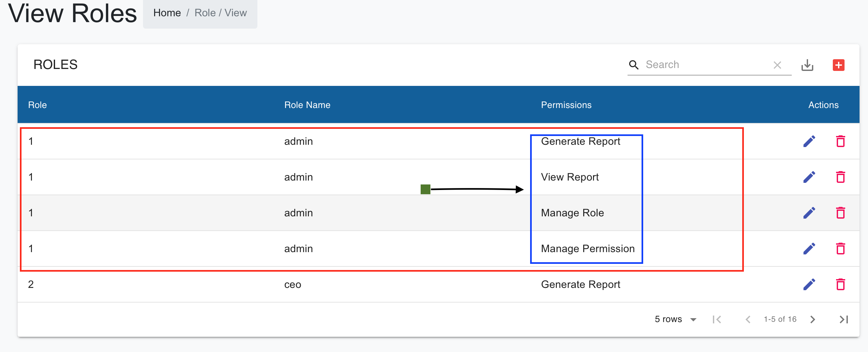Click the Permissions column header

[566, 105]
